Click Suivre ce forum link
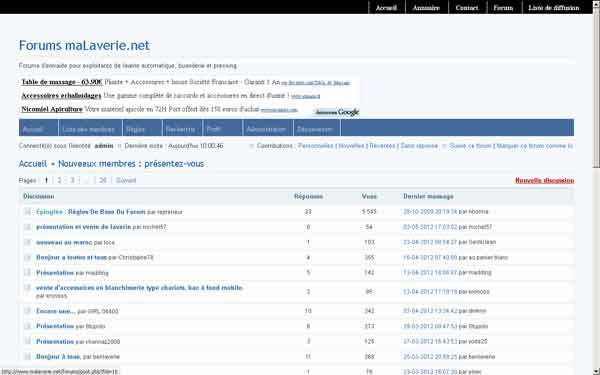Viewport: 600px width, 375px height. [470, 146]
